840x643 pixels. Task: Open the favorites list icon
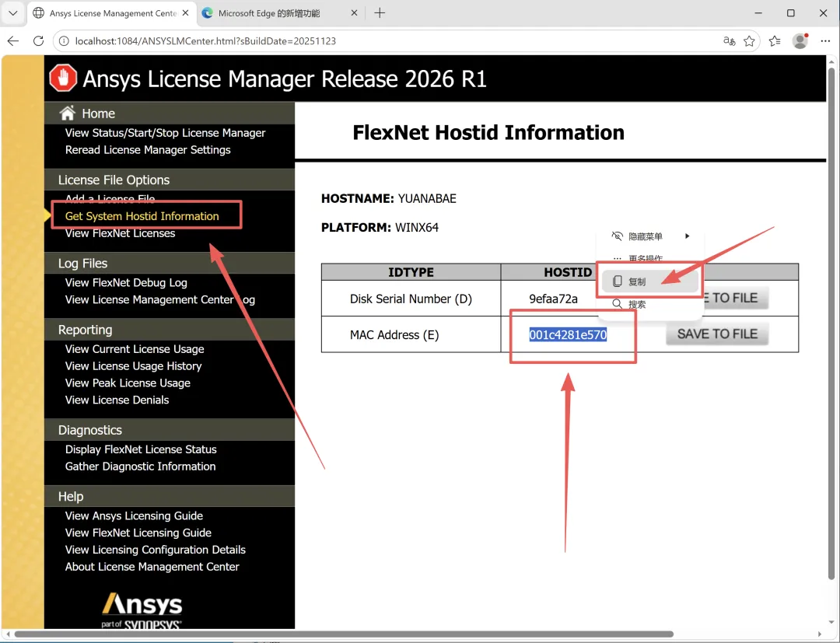tap(775, 41)
